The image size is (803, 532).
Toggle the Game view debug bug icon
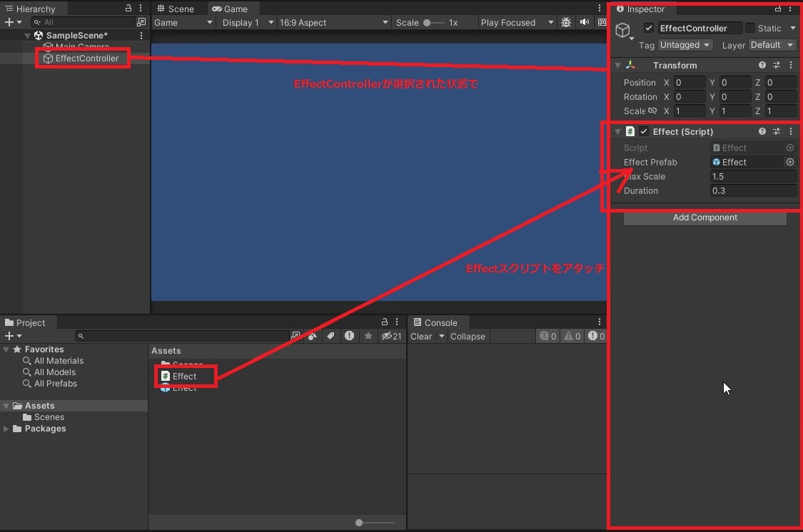click(566, 22)
